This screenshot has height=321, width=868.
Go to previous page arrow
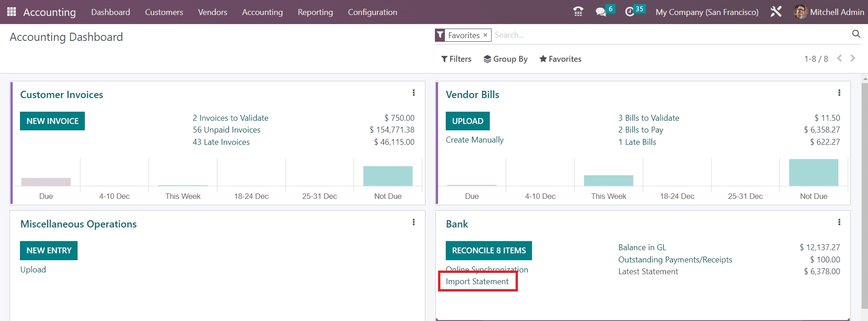(839, 59)
